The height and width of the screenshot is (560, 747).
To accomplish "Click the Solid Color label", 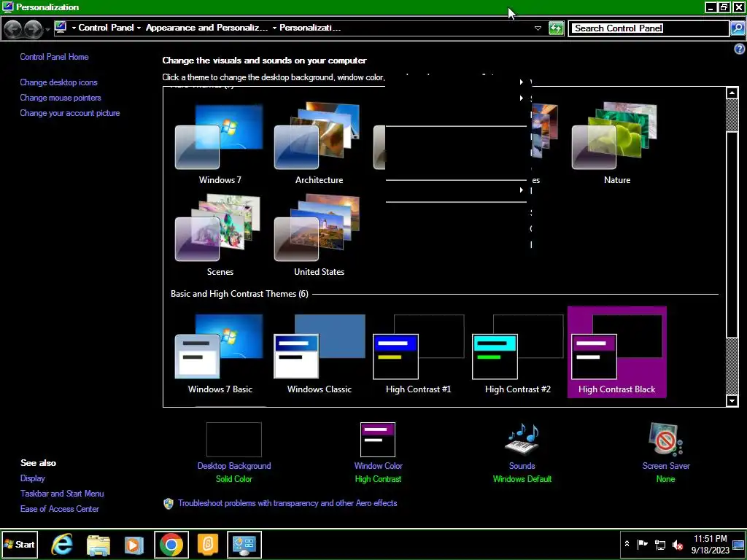I will pos(234,479).
